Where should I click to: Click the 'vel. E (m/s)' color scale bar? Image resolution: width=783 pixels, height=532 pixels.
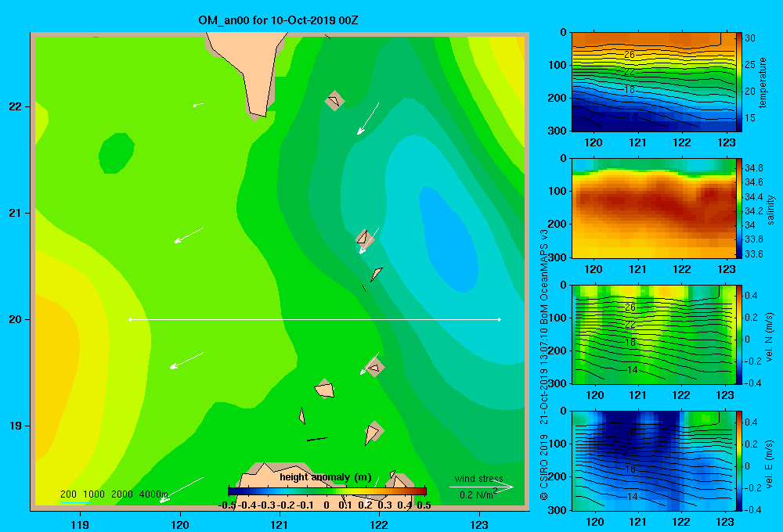pyautogui.click(x=739, y=461)
